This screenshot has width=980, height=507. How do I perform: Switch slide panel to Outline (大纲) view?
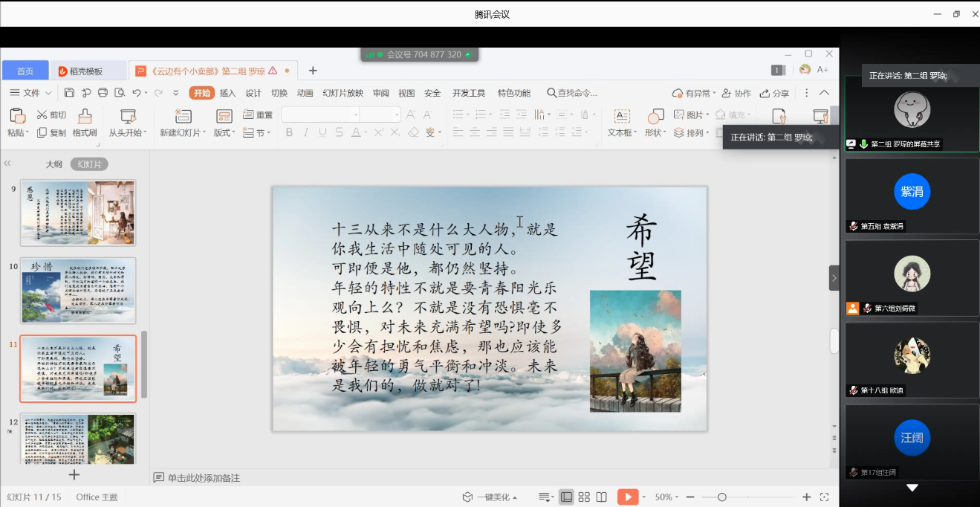click(54, 164)
